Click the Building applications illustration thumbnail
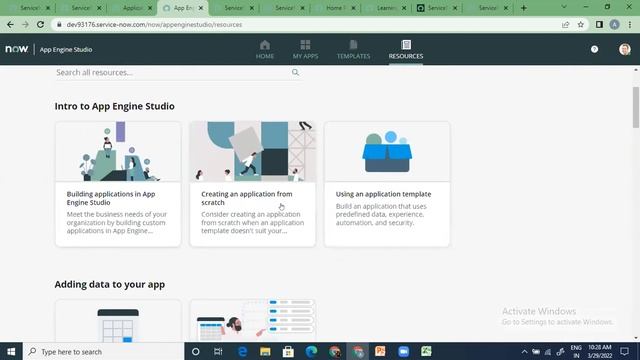Screen dimensions: 640x360 [x=118, y=152]
